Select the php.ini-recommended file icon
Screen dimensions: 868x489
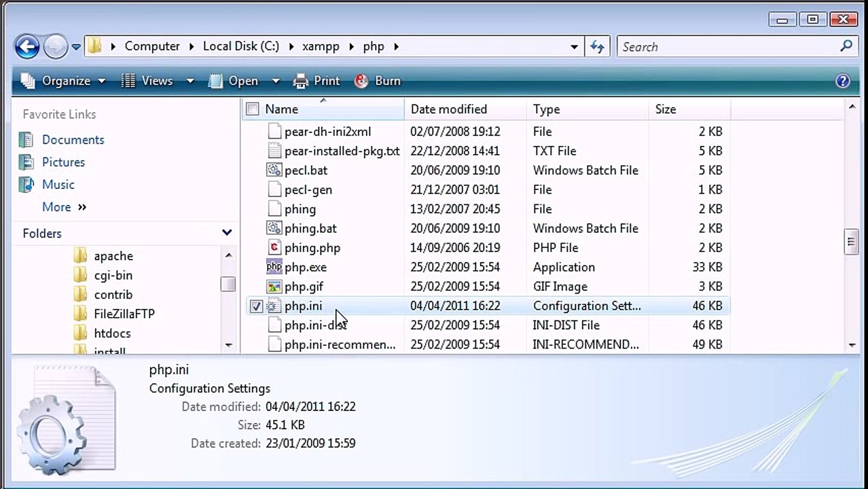click(x=274, y=344)
